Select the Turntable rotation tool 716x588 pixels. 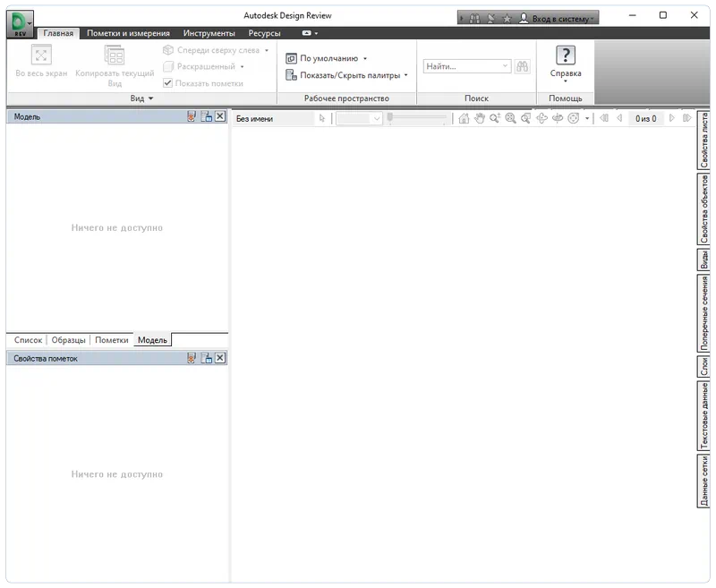click(x=558, y=119)
